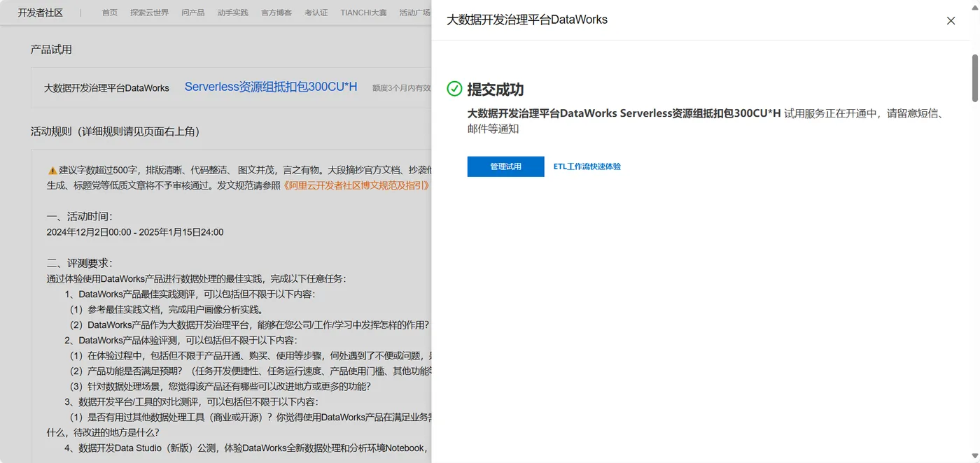The image size is (980, 463).
Task: Close the DataWorks side panel
Action: click(951, 21)
